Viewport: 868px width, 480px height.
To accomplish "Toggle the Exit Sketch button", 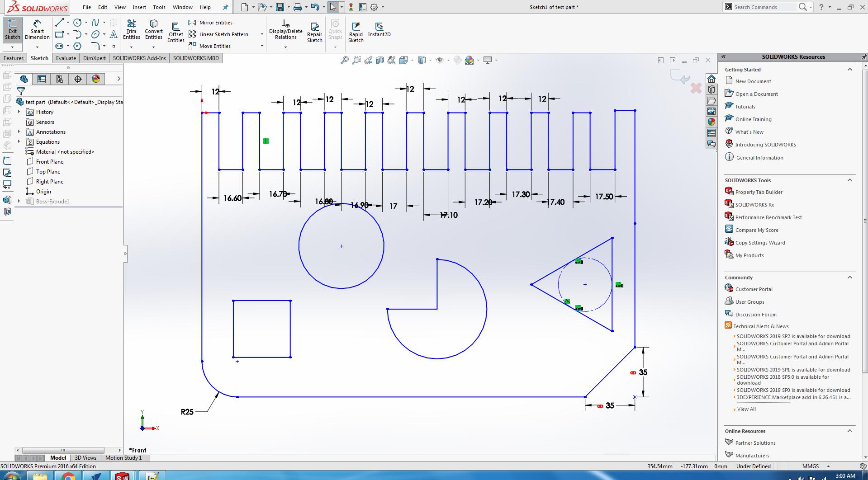I will (12, 29).
